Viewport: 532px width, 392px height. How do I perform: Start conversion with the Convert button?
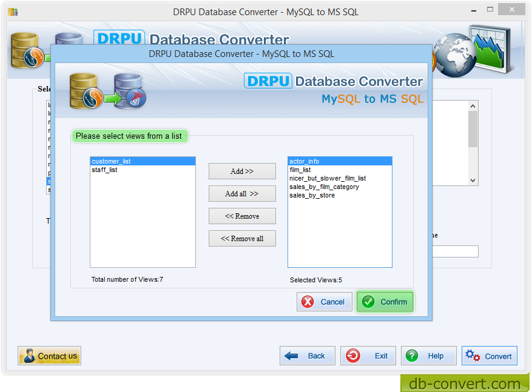click(x=490, y=356)
